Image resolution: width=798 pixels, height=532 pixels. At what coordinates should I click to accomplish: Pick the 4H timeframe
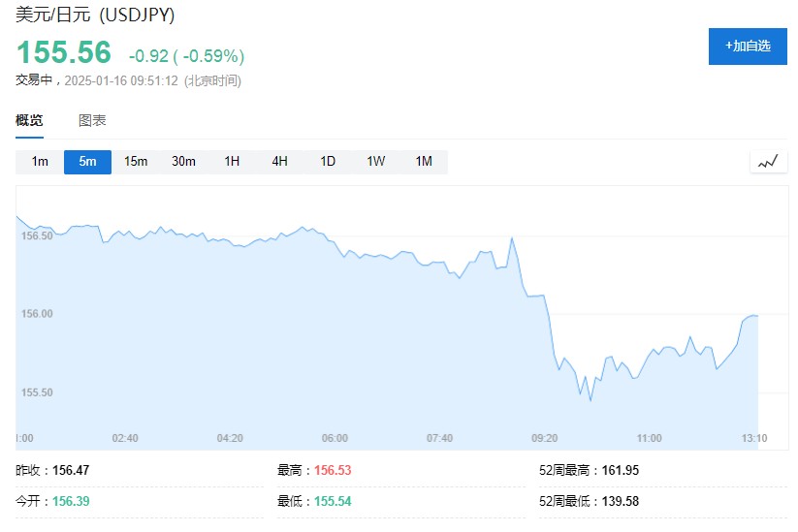click(279, 162)
